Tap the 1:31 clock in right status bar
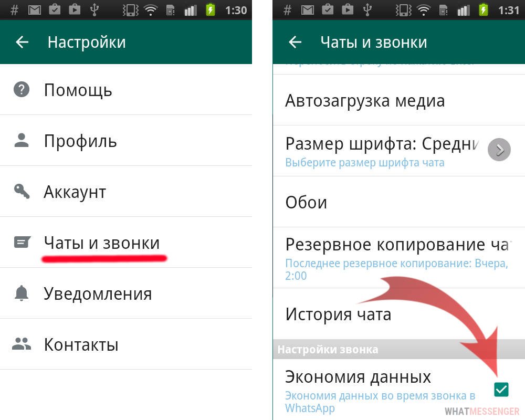This screenshot has width=525, height=420. tap(509, 10)
